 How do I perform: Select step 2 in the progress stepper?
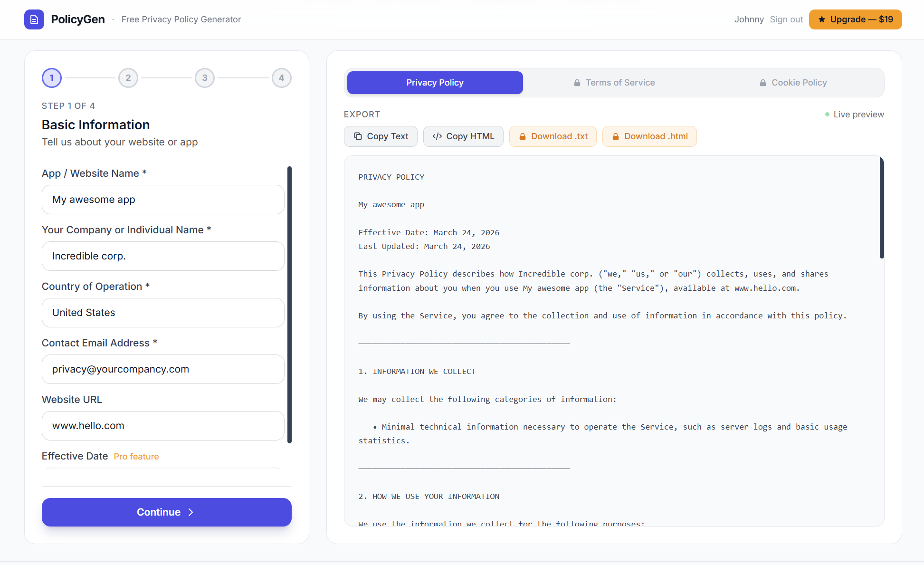[x=128, y=77]
